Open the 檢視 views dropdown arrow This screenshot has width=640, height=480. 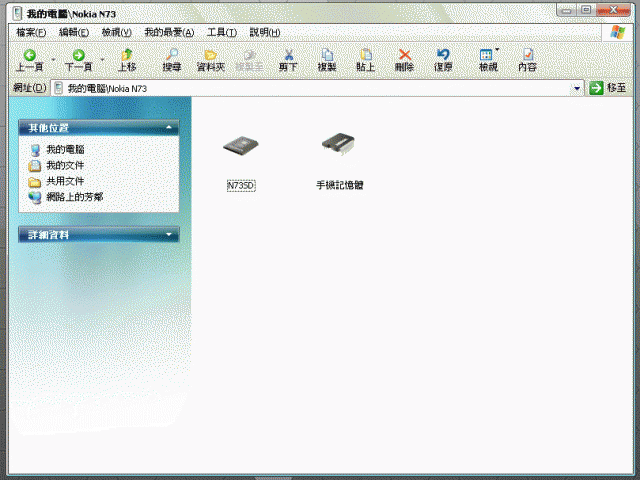tap(497, 50)
